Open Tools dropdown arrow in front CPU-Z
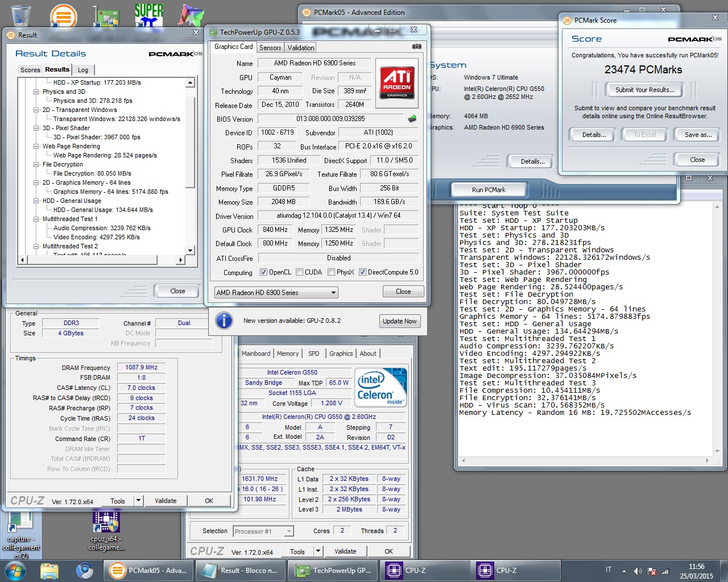Screen dimensions: 728x582 (138, 501)
